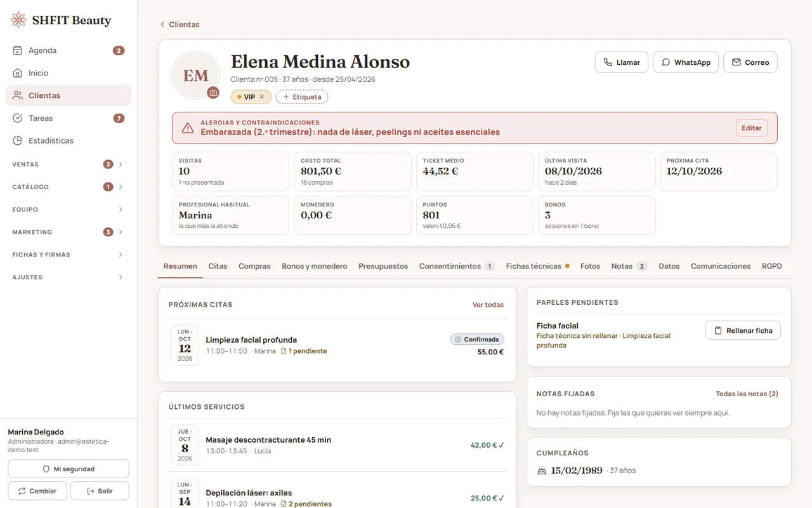Image resolution: width=812 pixels, height=508 pixels.
Task: Expand the Marketing sidebar section
Action: coord(69,232)
